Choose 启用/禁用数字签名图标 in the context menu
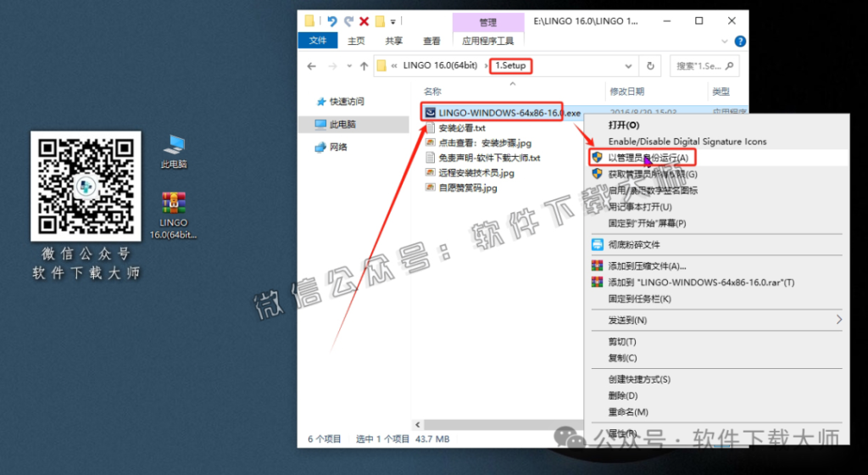Viewport: 868px width, 475px height. point(717,191)
